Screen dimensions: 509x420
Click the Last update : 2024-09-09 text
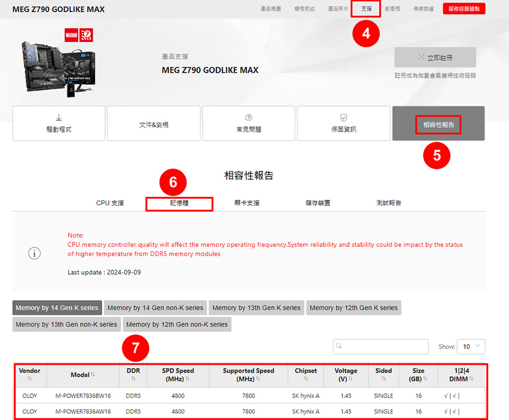tap(104, 273)
